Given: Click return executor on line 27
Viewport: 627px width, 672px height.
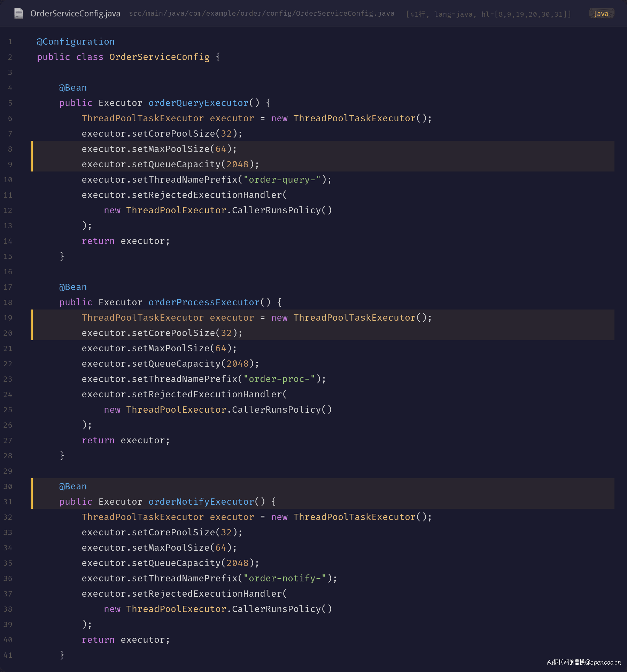Looking at the screenshot, I should tap(126, 440).
